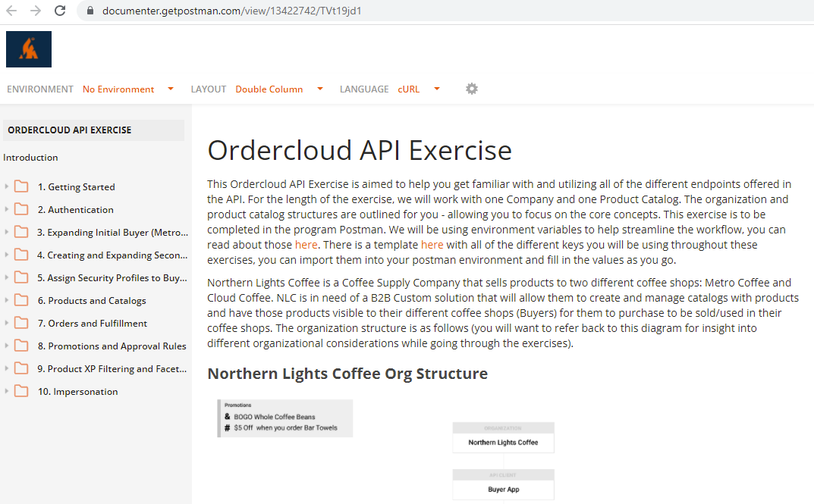814x504 pixels.
Task: Open the environment variables "here" link
Action: point(306,244)
